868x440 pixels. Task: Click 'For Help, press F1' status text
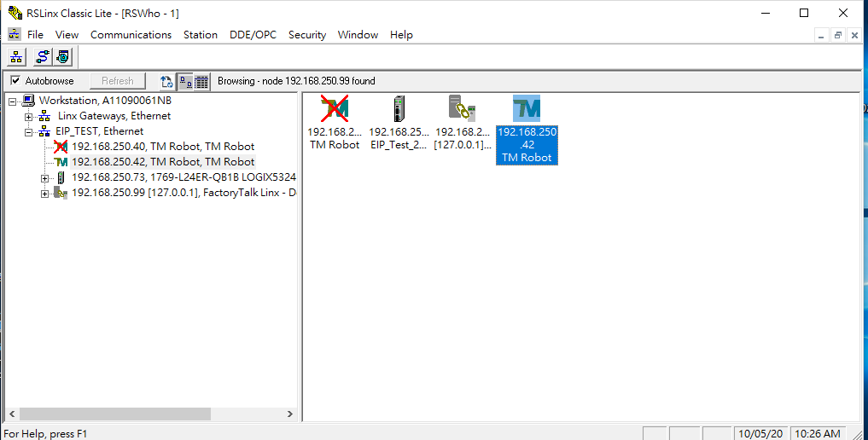pos(45,434)
